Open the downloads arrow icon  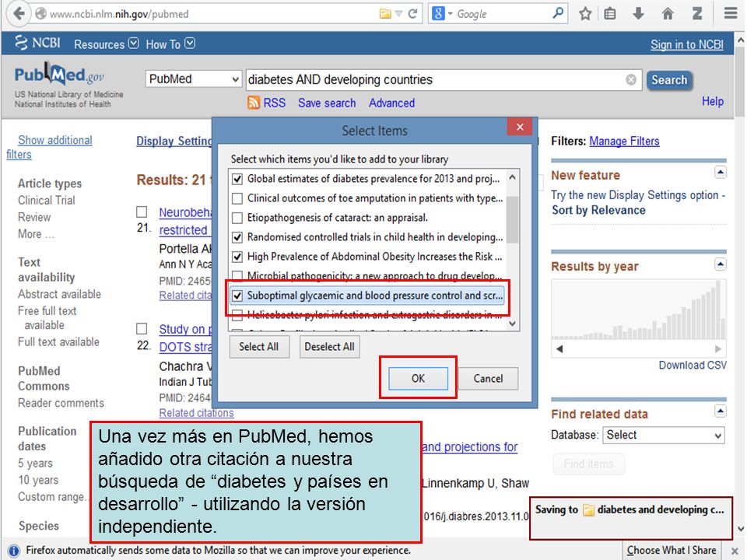tap(638, 14)
